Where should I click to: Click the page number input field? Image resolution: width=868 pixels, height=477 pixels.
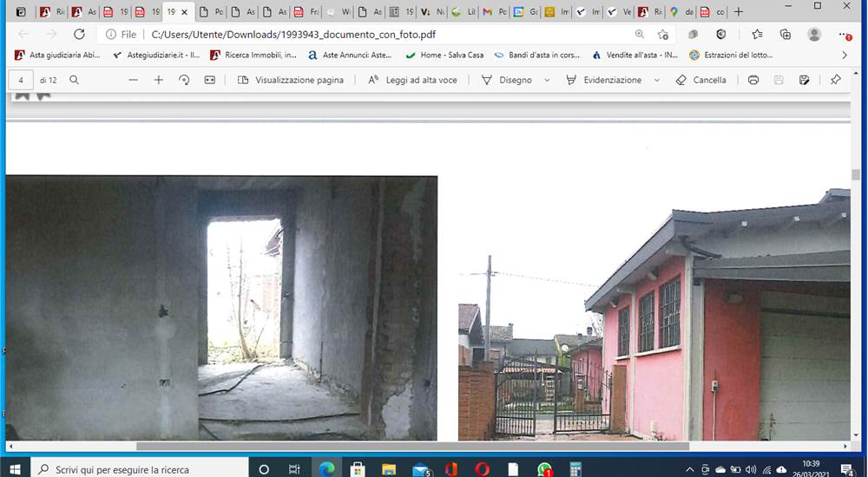[x=21, y=81]
